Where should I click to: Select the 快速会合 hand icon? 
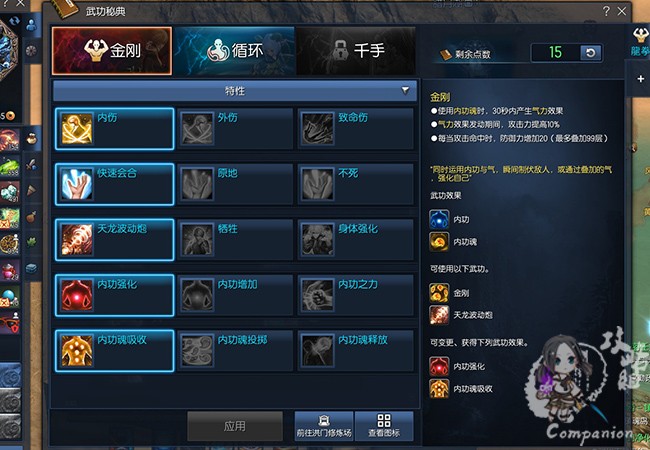[77, 184]
